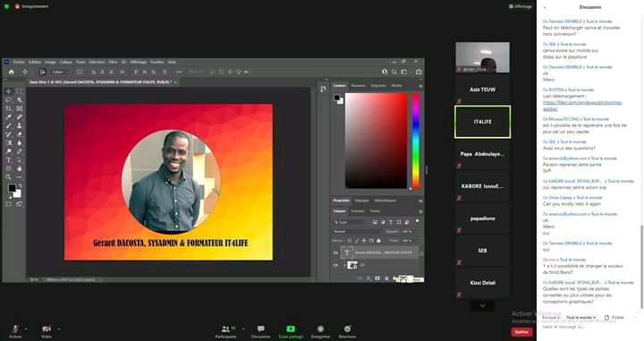The width and height of the screenshot is (644, 341).
Task: Open the Participants panel in Zoom
Action: click(x=226, y=331)
